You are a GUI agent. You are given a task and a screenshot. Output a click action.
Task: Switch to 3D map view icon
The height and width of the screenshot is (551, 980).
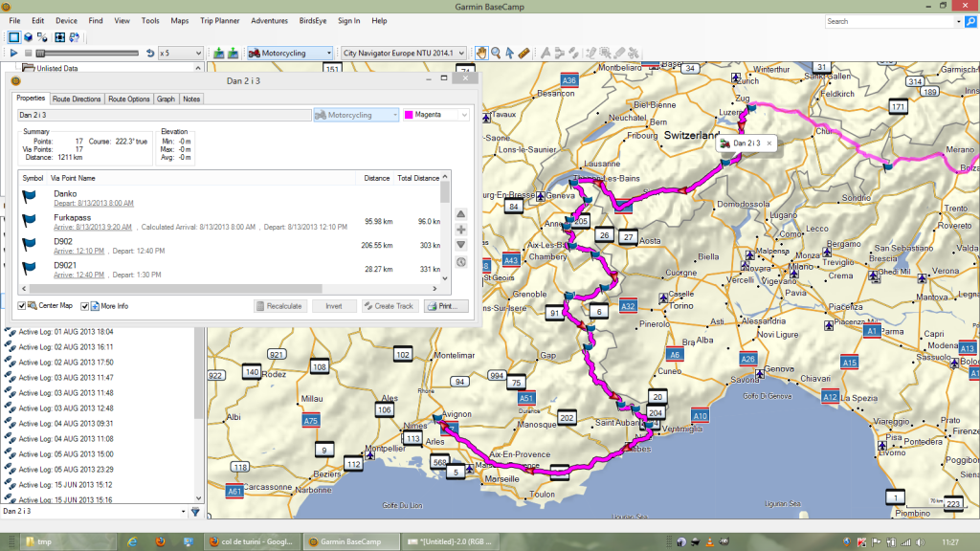pyautogui.click(x=28, y=37)
